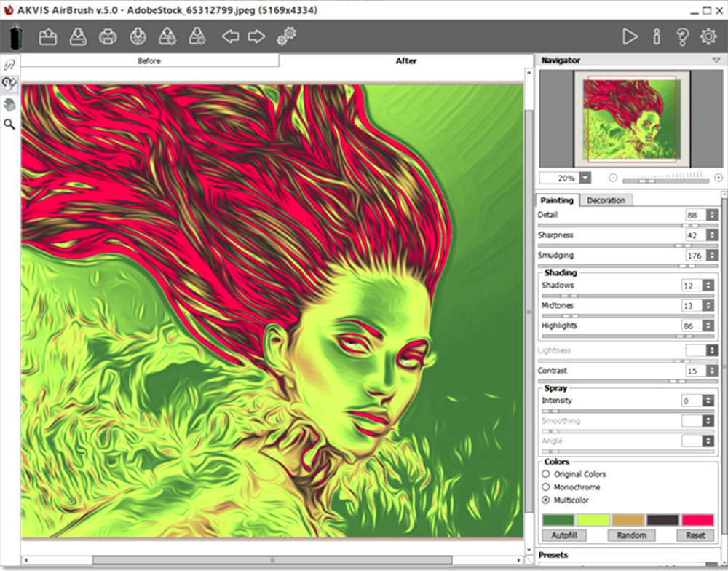This screenshot has width=728, height=571.
Task: Switch to the Before image tab
Action: 149,61
